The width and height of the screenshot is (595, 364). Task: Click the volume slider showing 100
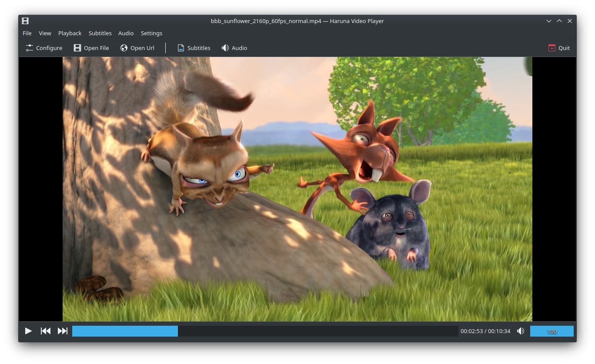[552, 331]
